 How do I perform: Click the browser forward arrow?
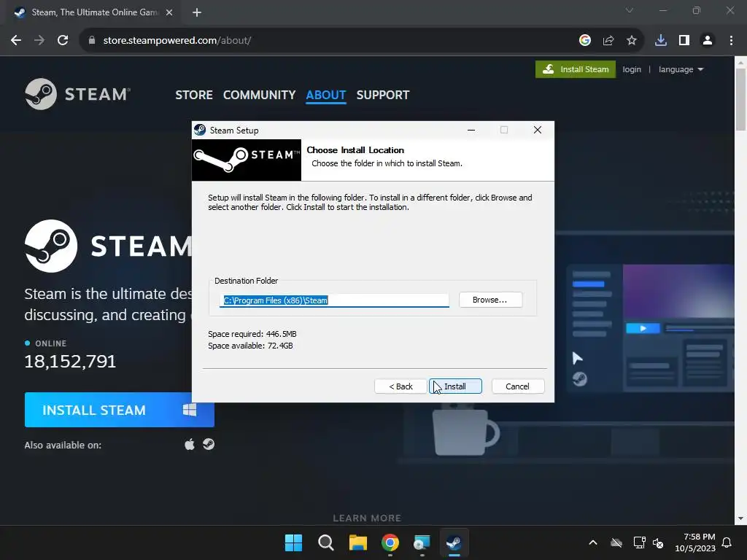tap(39, 41)
